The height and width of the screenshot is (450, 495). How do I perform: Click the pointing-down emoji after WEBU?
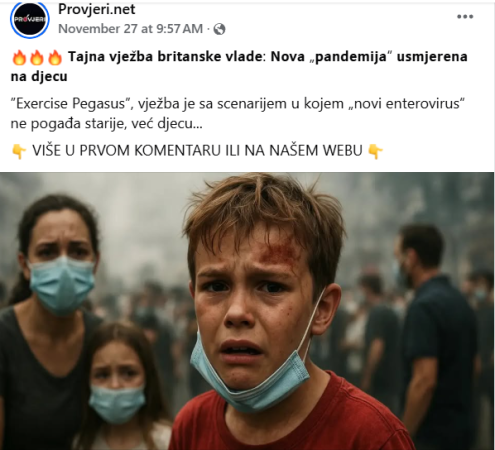(375, 151)
